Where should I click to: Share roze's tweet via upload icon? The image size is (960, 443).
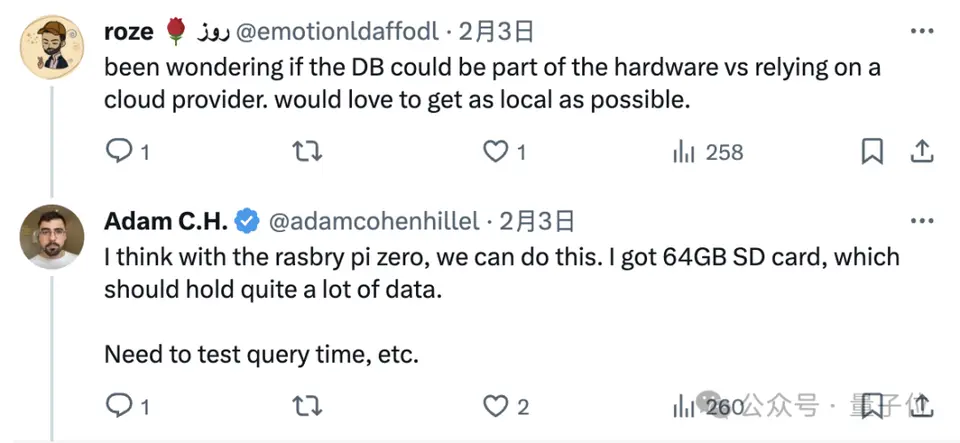[921, 151]
